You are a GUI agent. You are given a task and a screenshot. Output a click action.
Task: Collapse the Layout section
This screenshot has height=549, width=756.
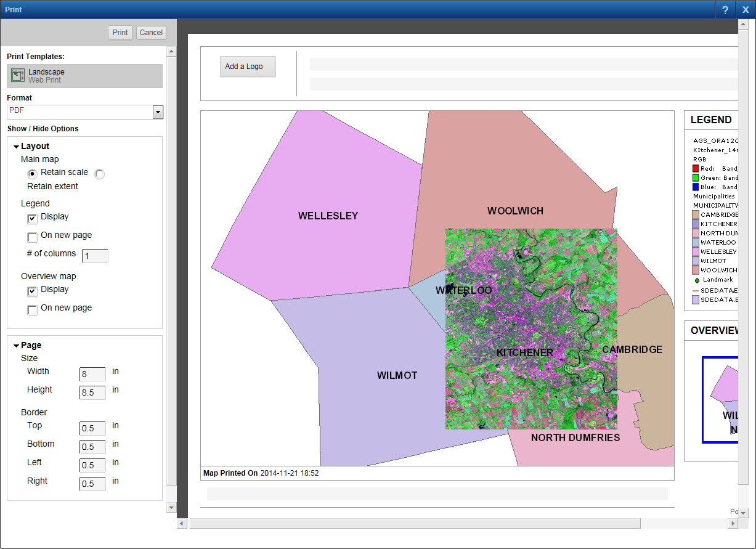[x=17, y=147]
